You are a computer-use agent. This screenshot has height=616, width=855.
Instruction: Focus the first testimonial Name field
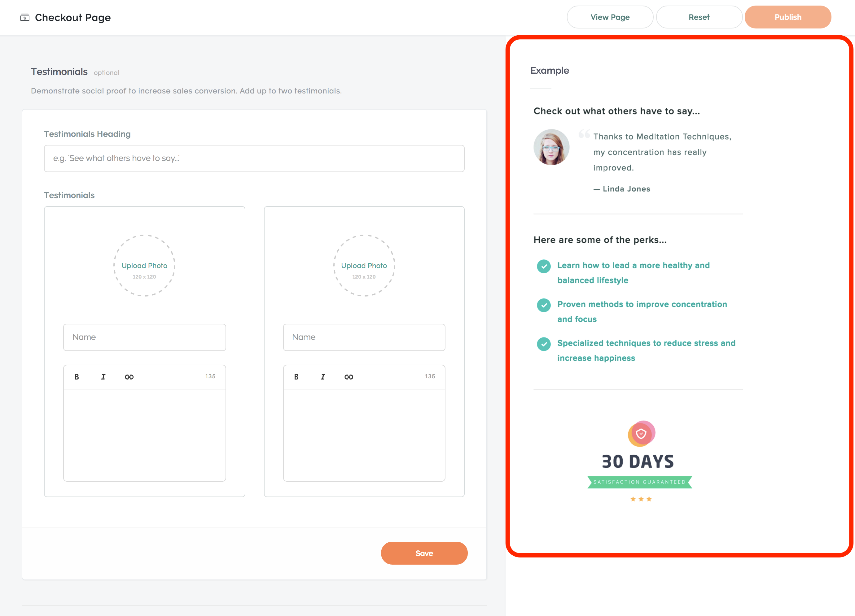tap(145, 337)
